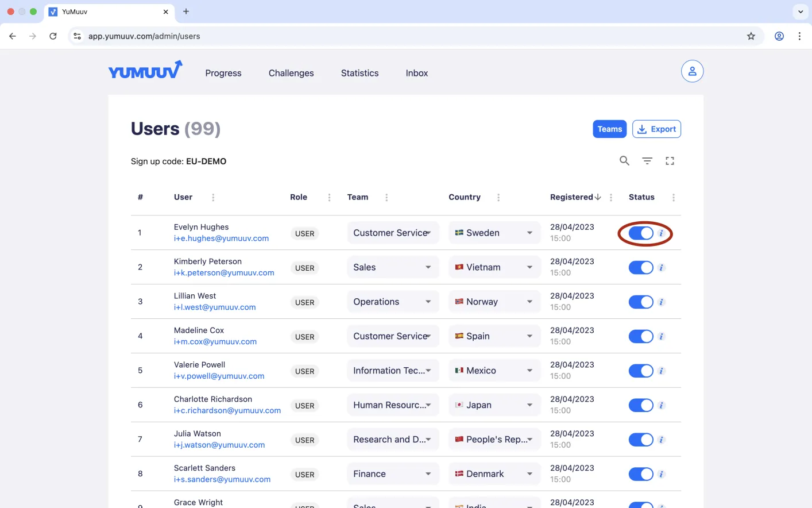Open the Statistics section
The width and height of the screenshot is (812, 508).
[x=359, y=73]
